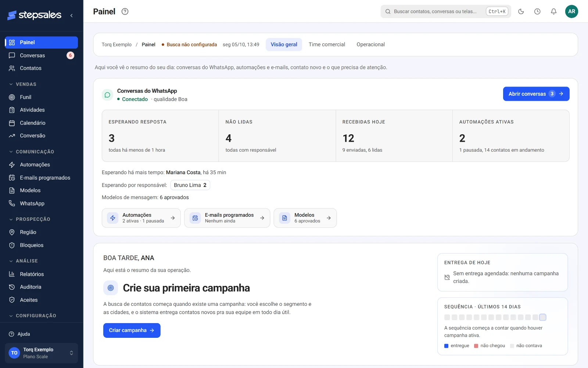Go to the Funil page
The height and width of the screenshot is (368, 588).
(42, 97)
